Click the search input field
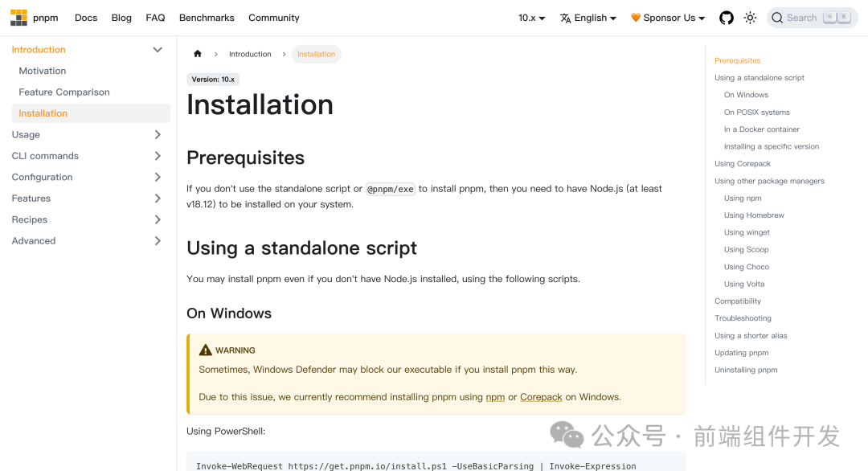The height and width of the screenshot is (471, 868). click(812, 18)
